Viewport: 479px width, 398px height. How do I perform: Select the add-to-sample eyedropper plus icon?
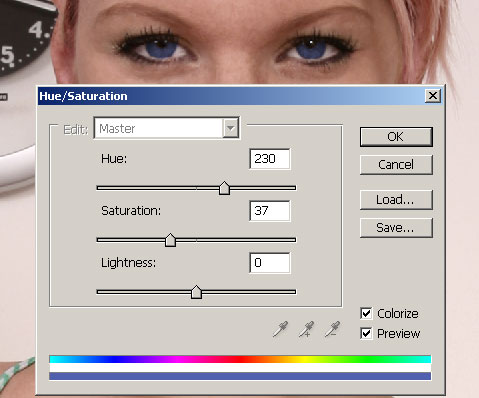coord(306,329)
